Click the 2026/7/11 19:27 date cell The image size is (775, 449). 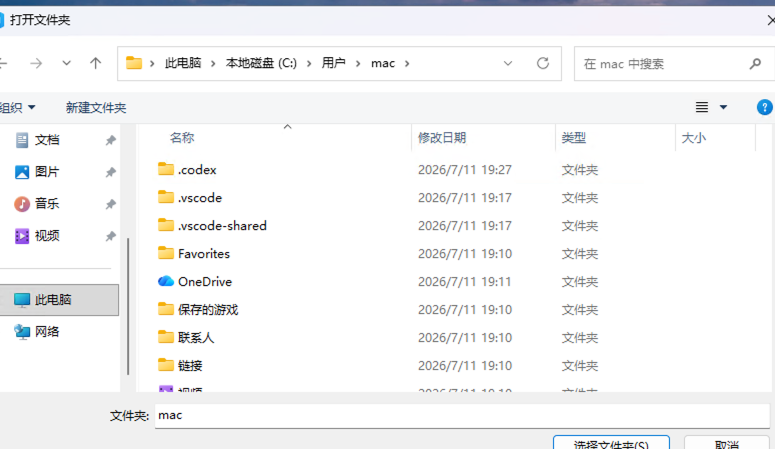click(x=465, y=170)
